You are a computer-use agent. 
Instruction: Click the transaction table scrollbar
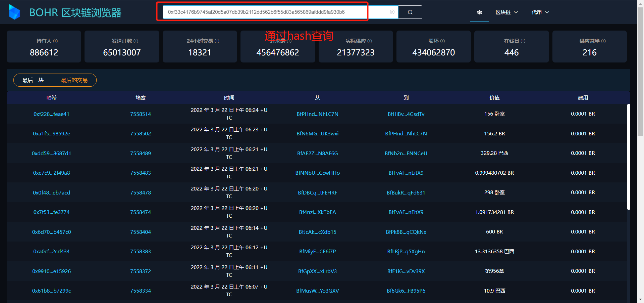629,157
